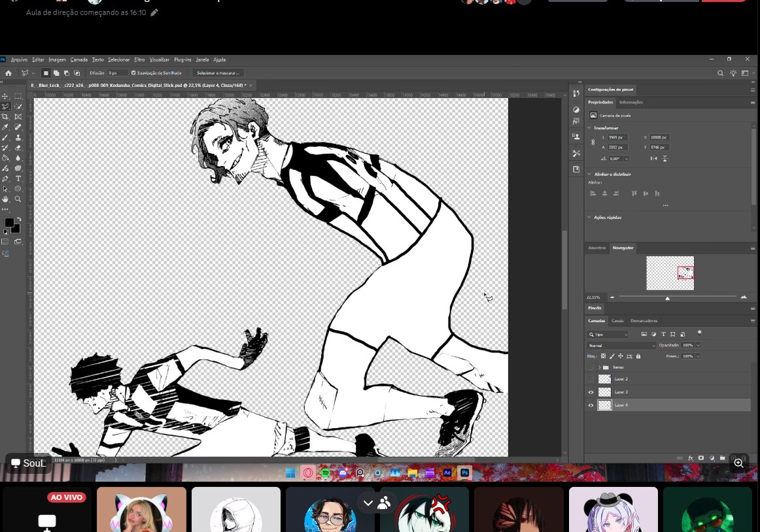
Task: Toggle Quick Mask mode
Action: [x=5, y=241]
